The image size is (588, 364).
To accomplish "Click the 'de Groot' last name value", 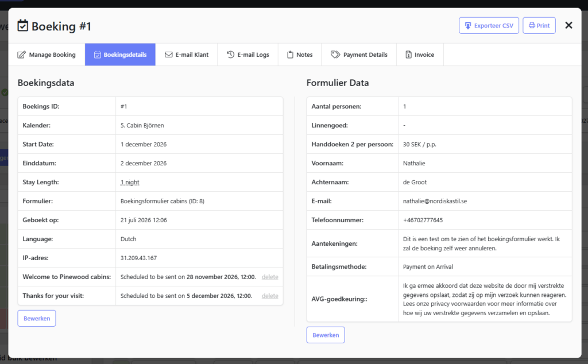I will tap(415, 182).
